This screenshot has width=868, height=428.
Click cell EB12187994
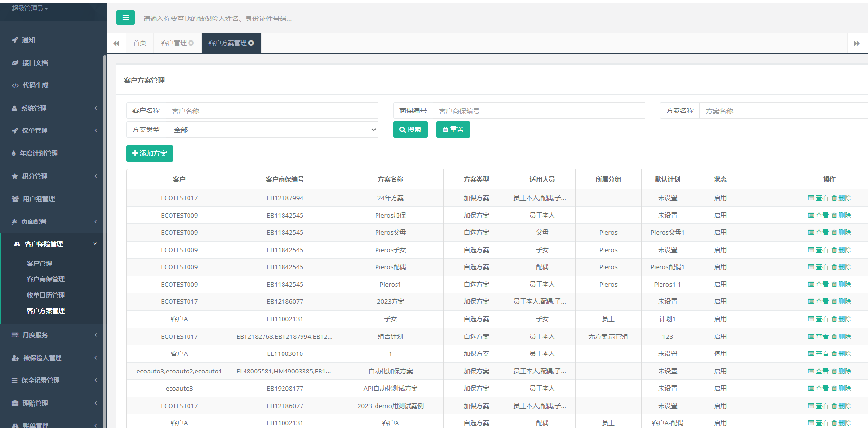point(285,198)
